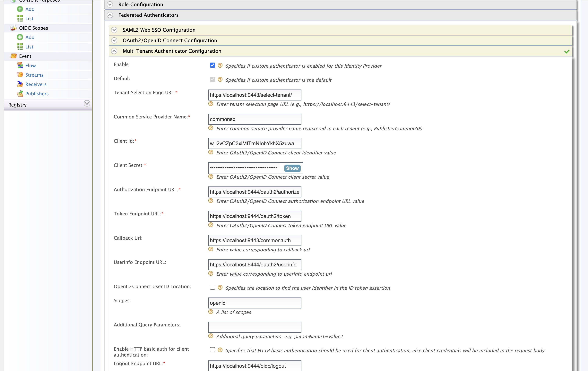The height and width of the screenshot is (371, 588).
Task: Open Add under Consent Purposes
Action: (x=30, y=9)
